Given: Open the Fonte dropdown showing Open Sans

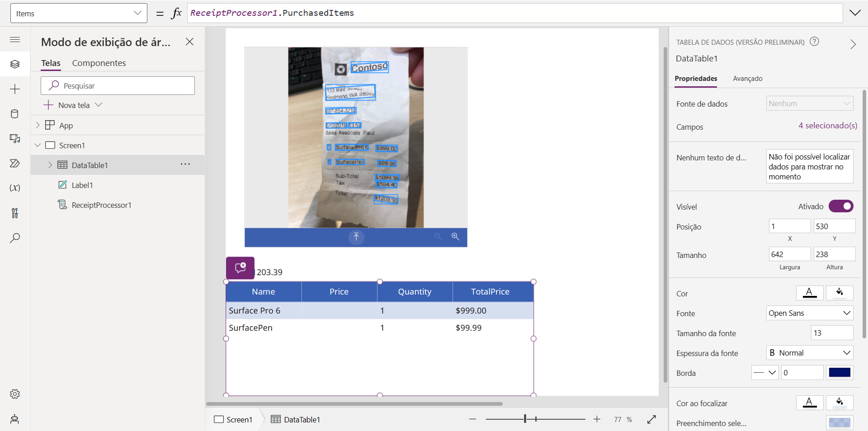Looking at the screenshot, I should [810, 313].
